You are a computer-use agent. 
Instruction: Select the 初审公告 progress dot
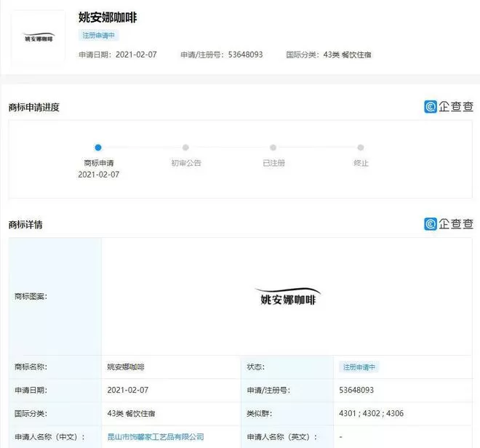[185, 148]
